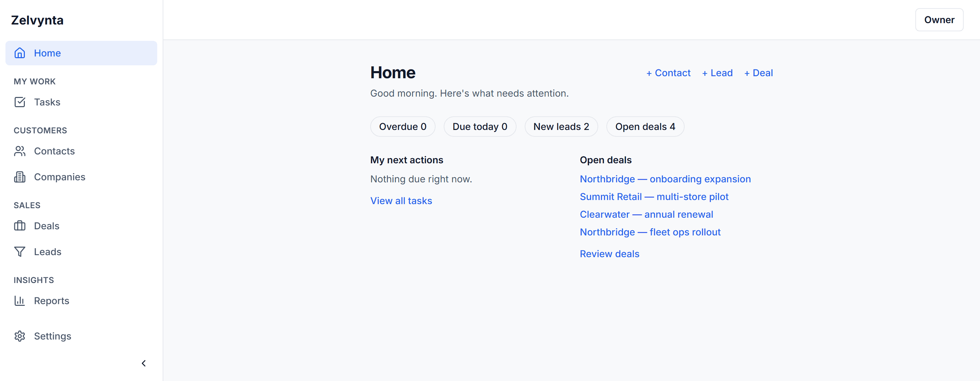Click the Tasks checkbox icon
980x381 pixels.
point(20,102)
